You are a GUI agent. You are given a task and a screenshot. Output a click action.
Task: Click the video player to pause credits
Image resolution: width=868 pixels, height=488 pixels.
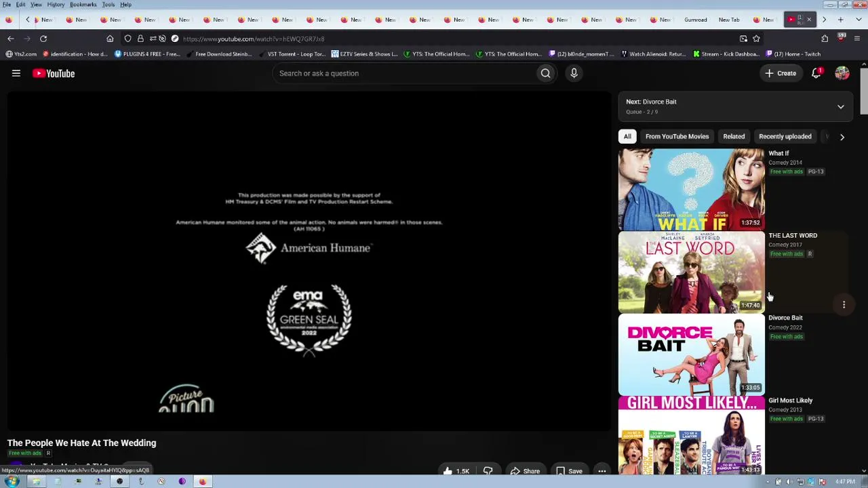pos(309,261)
